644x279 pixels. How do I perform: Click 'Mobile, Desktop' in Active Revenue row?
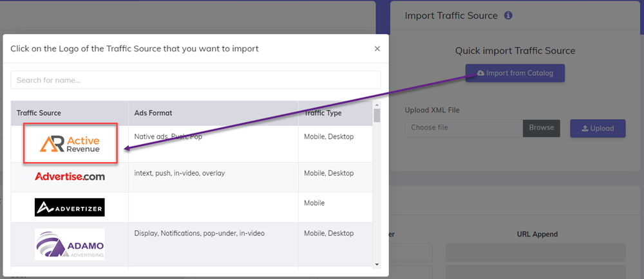[328, 137]
